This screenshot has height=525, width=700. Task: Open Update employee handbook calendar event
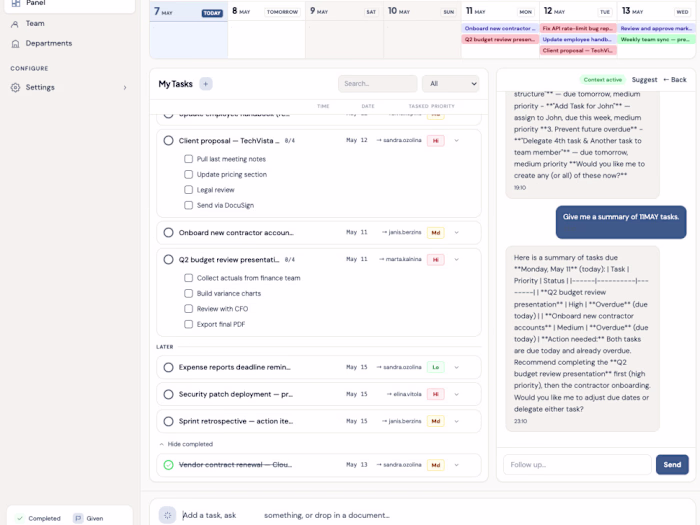tap(578, 39)
